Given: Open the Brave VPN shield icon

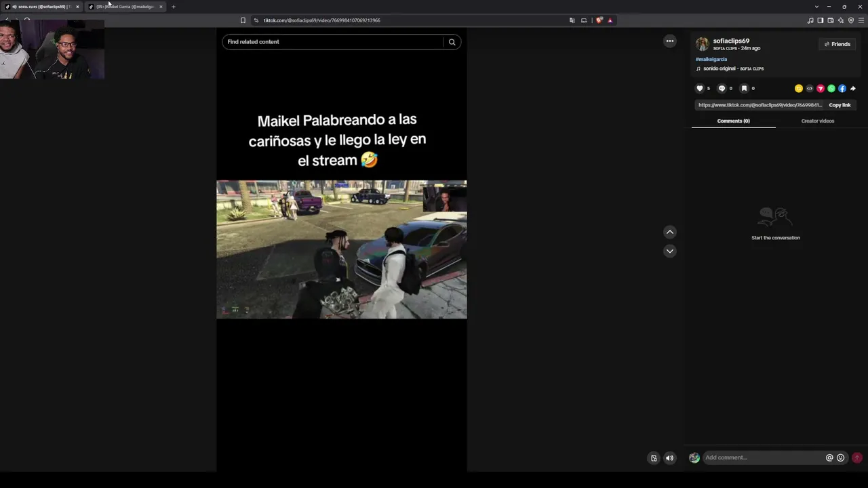Looking at the screenshot, I should [x=851, y=20].
